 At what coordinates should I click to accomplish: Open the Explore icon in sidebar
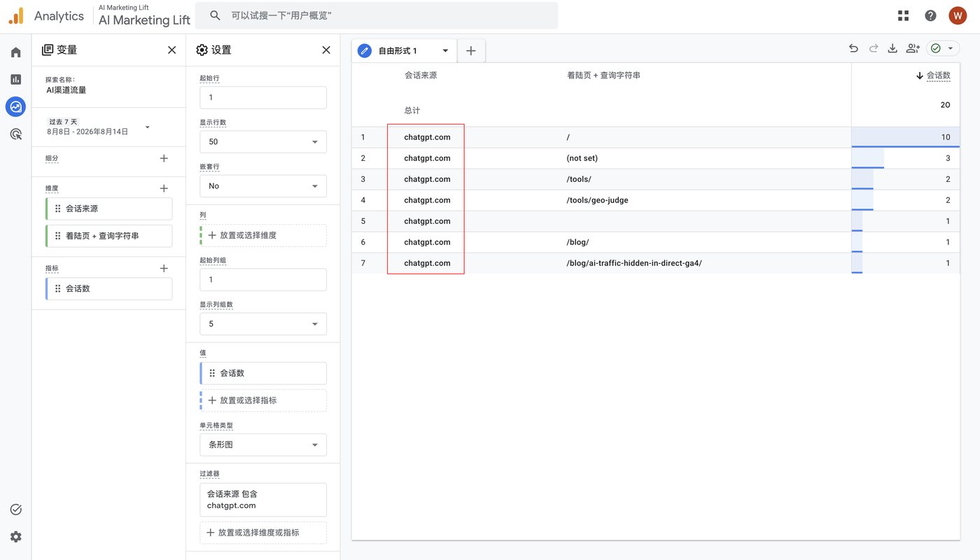click(x=15, y=106)
